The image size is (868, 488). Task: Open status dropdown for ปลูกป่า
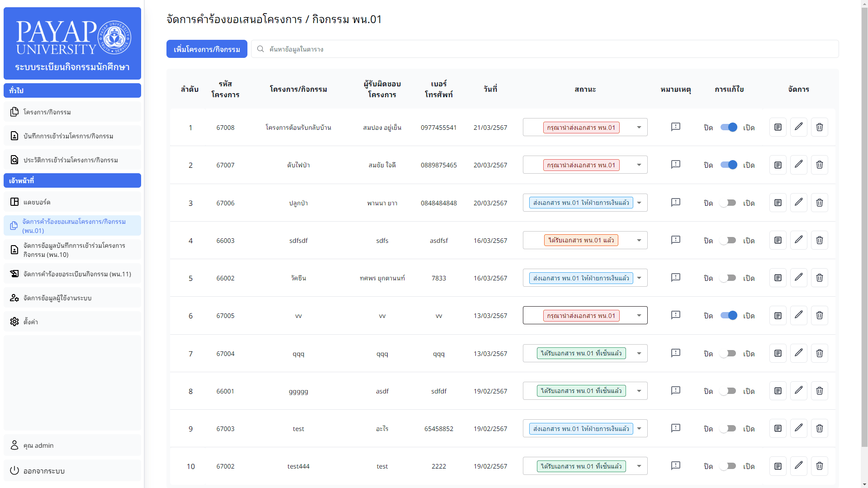[x=585, y=203]
